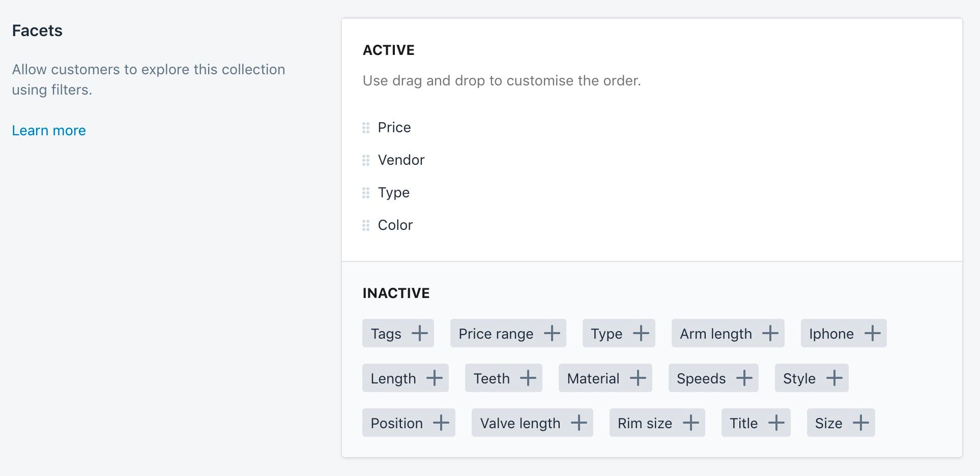Grab the drag handle next to Vendor

[365, 160]
